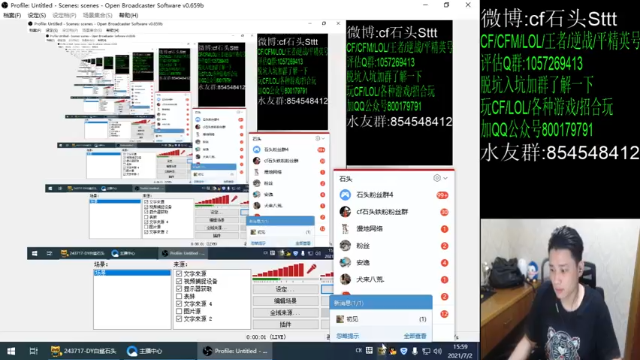Click the unread badge 4 beside 安逸

point(444,262)
